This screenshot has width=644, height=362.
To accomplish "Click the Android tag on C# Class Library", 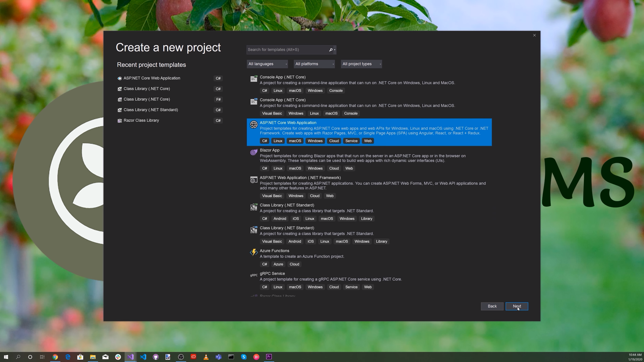I will point(280,219).
